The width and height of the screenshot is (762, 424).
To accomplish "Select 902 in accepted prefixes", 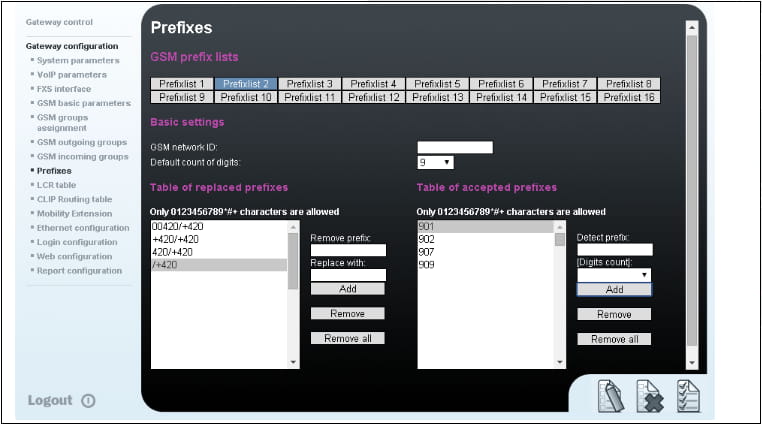I will point(485,239).
